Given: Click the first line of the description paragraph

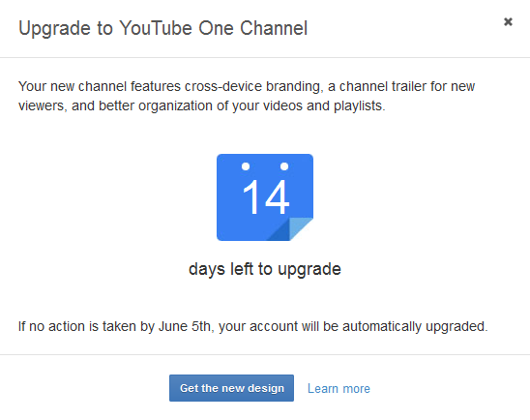Looking at the screenshot, I should 247,86.
